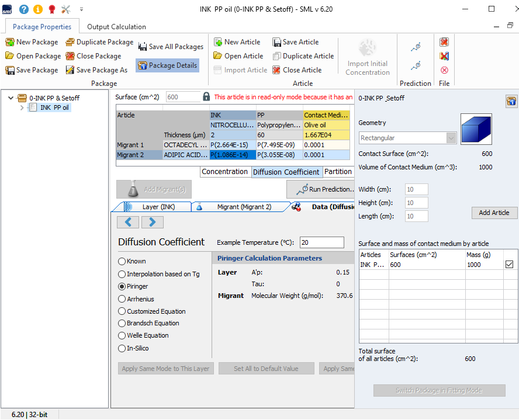This screenshot has height=420, width=519.
Task: Click Duplicate Package in the ribbon
Action: coord(99,42)
